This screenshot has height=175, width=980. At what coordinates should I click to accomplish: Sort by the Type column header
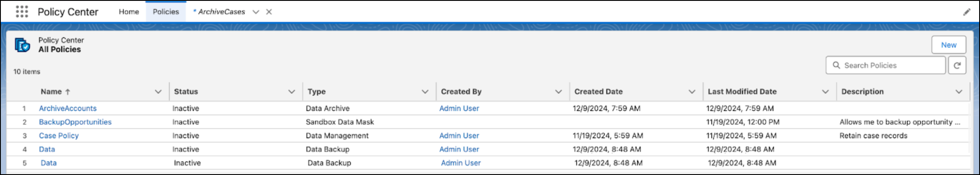pos(316,92)
